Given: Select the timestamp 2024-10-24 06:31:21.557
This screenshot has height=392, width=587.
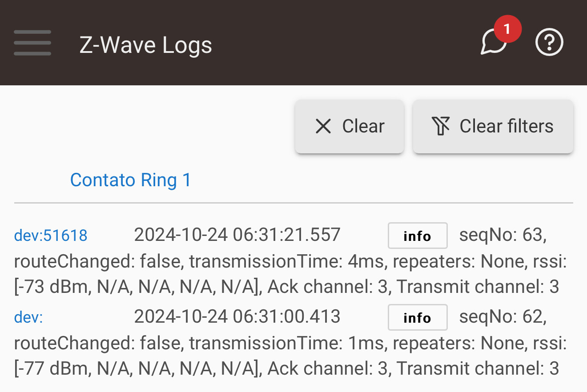Looking at the screenshot, I should click(237, 235).
